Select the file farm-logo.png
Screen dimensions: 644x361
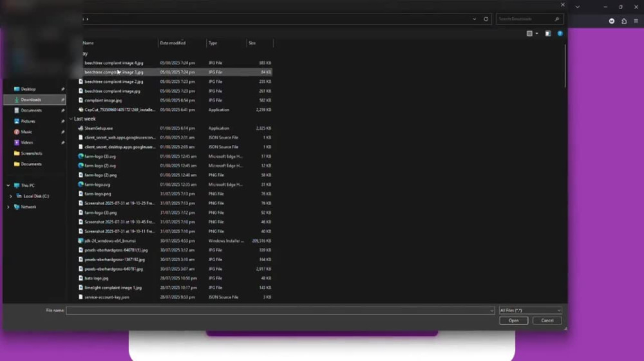pyautogui.click(x=175, y=194)
